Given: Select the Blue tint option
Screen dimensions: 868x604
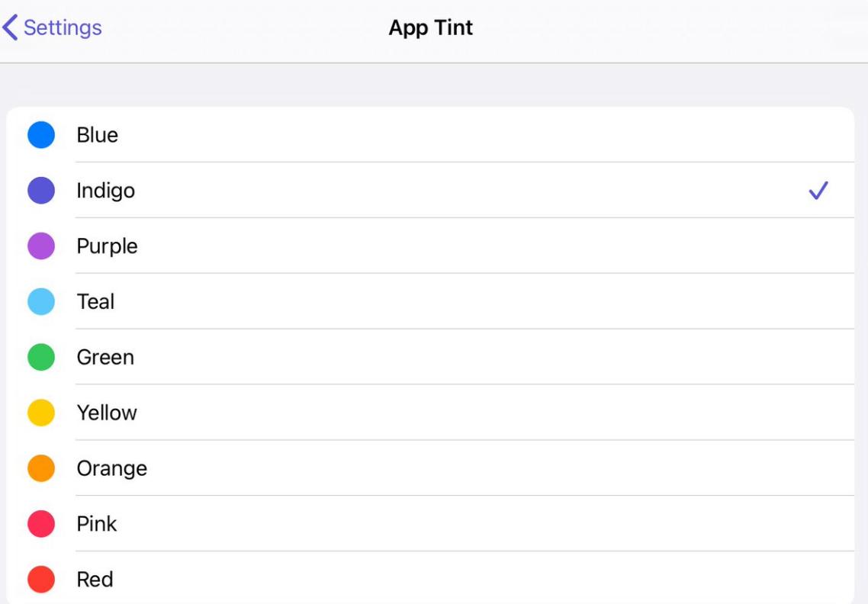Looking at the screenshot, I should point(98,135).
